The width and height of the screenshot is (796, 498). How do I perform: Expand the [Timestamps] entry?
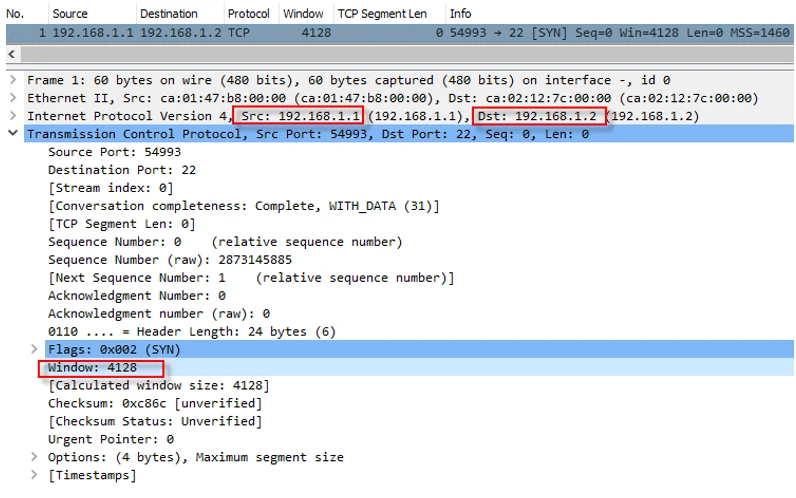pos(35,475)
